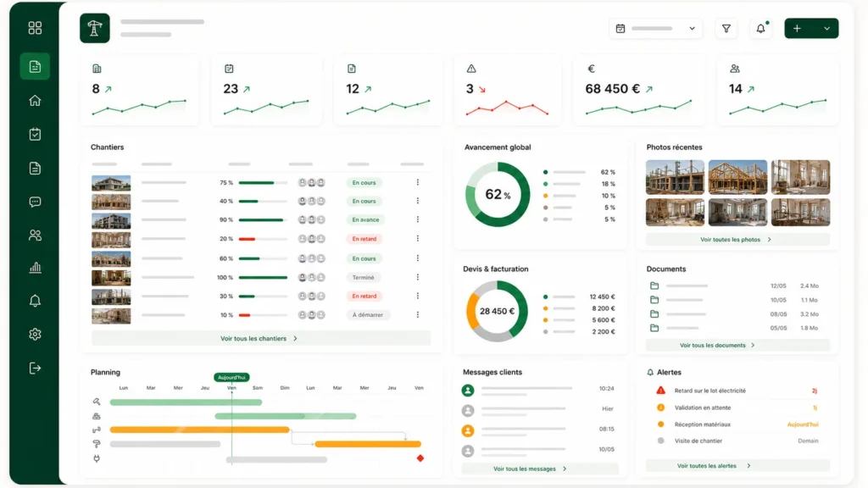
Task: Open the dashboard grid icon in sidebar
Action: [x=35, y=28]
